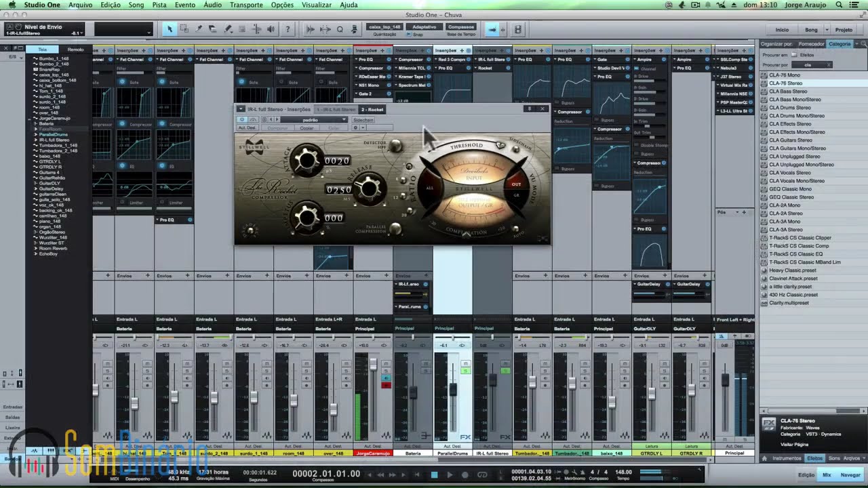
Task: Switch VU mode to GR
Action: [x=516, y=195]
